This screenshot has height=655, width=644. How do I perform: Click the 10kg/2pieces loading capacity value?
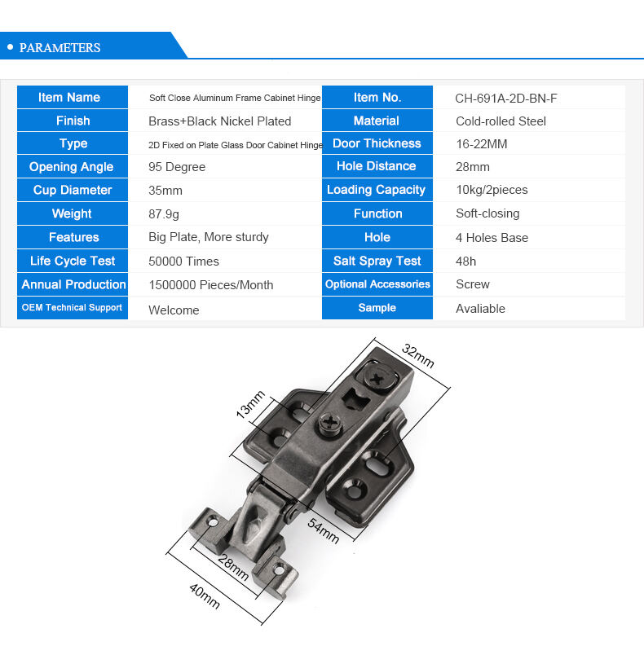(492, 191)
